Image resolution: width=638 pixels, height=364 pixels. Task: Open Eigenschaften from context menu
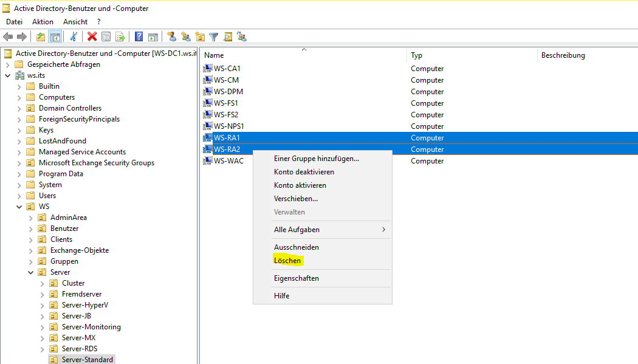pyautogui.click(x=297, y=278)
